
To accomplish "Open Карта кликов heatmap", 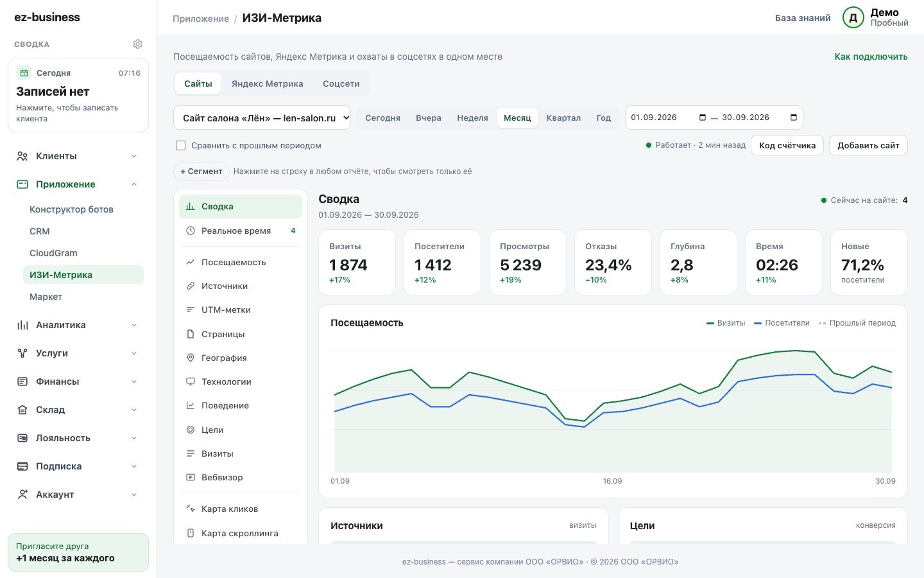I will 241,509.
